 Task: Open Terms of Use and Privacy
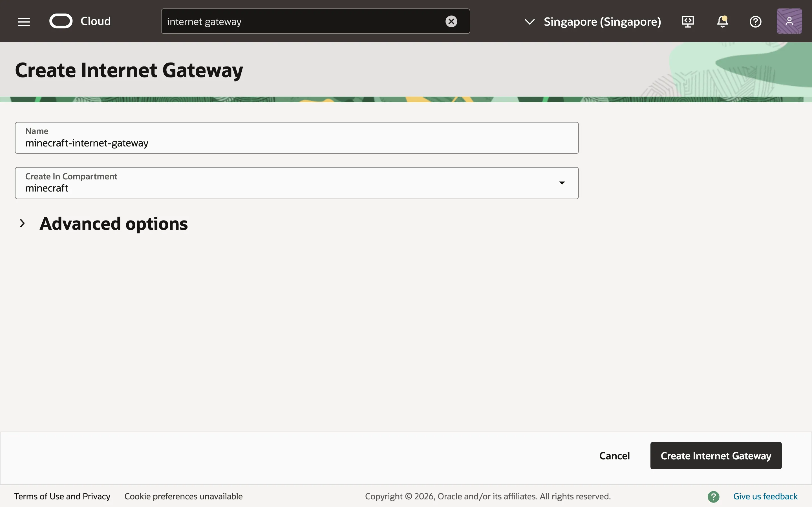[x=62, y=496]
